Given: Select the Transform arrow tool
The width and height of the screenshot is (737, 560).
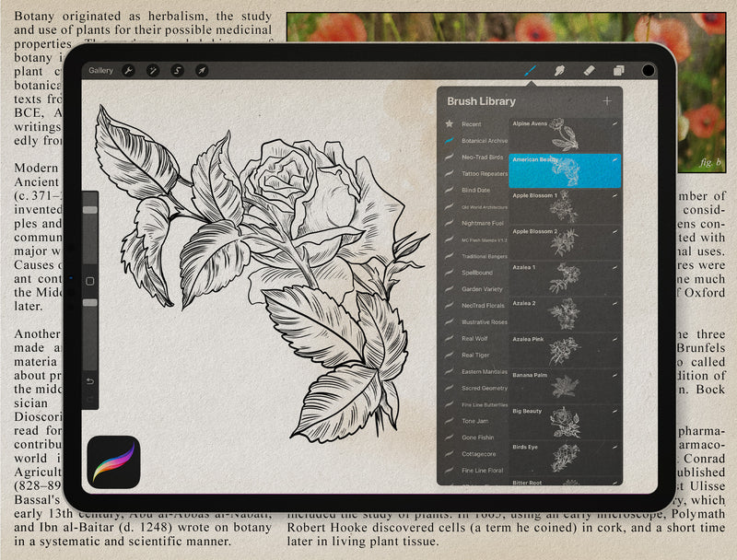Looking at the screenshot, I should coord(201,70).
